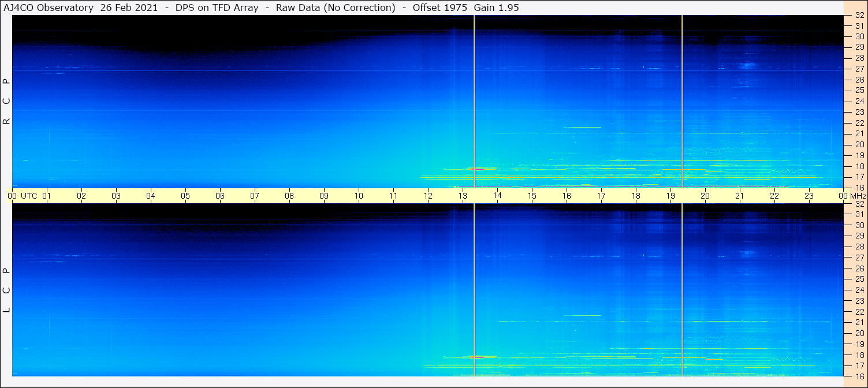Select the Raw Data (No Correction) header text

point(336,8)
